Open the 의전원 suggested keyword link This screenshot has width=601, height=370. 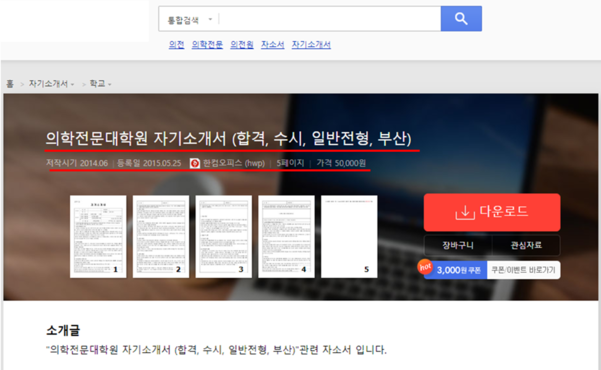pyautogui.click(x=242, y=44)
